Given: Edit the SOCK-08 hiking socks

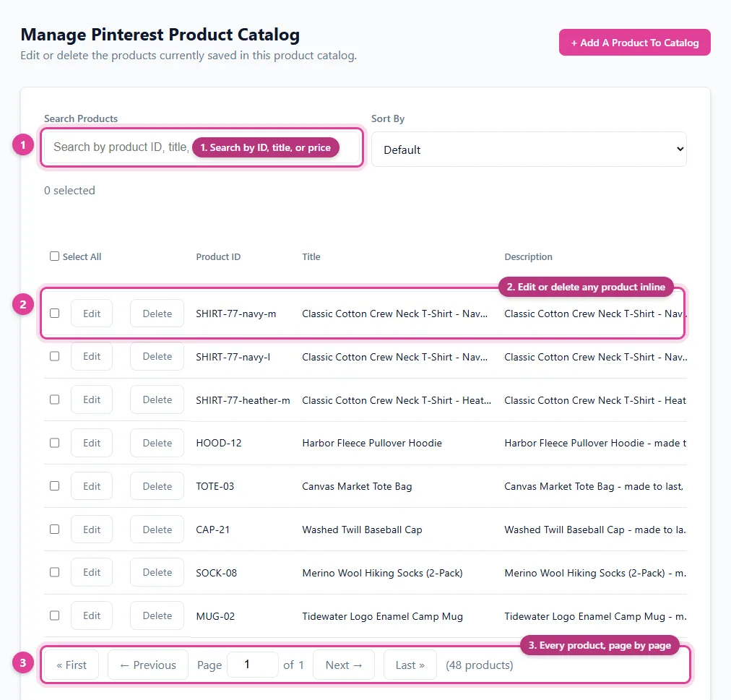Looking at the screenshot, I should (92, 572).
